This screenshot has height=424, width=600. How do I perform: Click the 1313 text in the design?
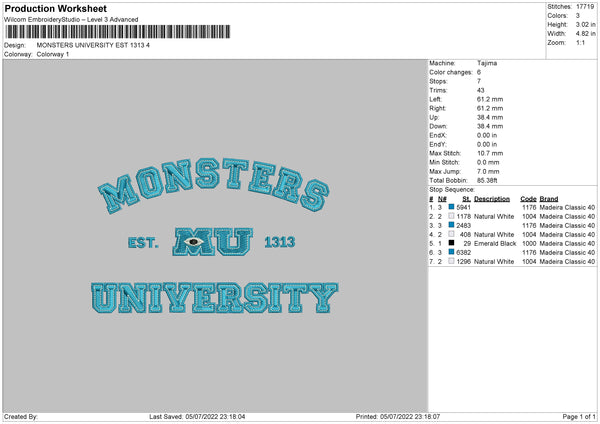(x=280, y=242)
